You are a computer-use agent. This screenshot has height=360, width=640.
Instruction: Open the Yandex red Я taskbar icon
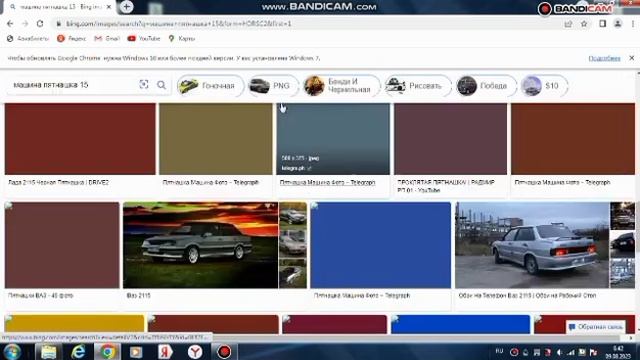coord(165,352)
